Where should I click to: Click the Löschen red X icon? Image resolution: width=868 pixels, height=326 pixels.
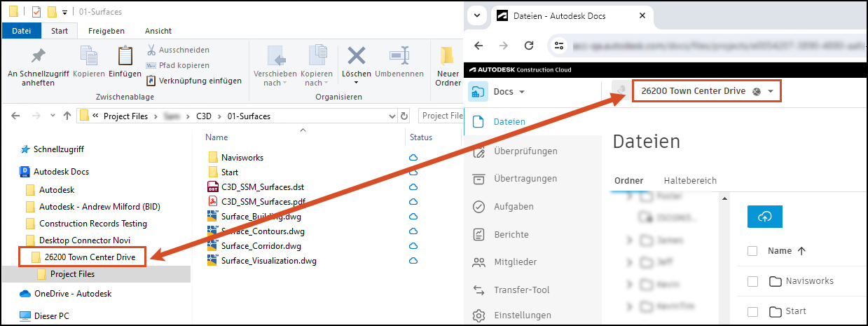(x=357, y=55)
